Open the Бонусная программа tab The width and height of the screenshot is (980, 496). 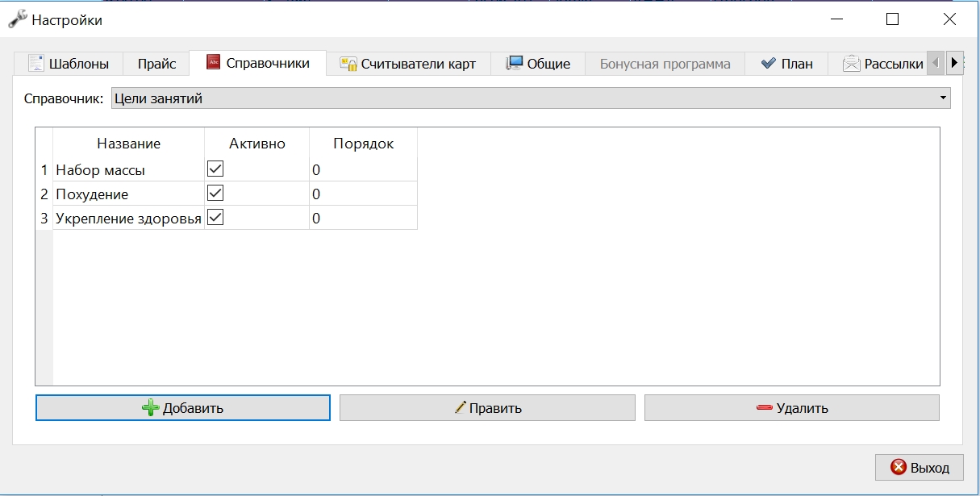point(665,64)
